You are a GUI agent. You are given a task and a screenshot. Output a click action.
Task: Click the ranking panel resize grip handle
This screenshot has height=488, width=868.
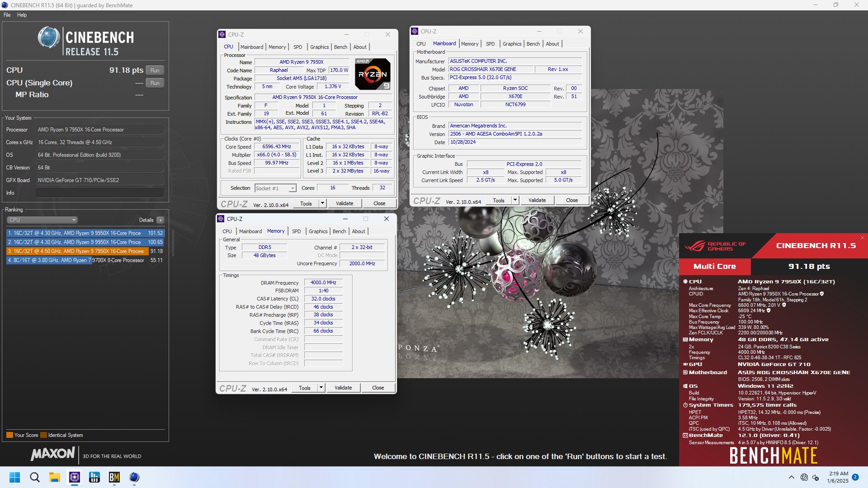point(172,243)
